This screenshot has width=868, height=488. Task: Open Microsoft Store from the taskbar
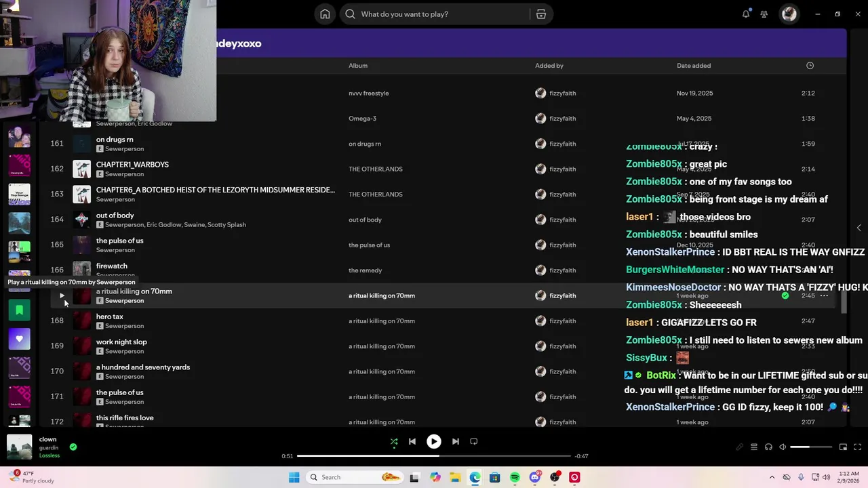tap(495, 477)
